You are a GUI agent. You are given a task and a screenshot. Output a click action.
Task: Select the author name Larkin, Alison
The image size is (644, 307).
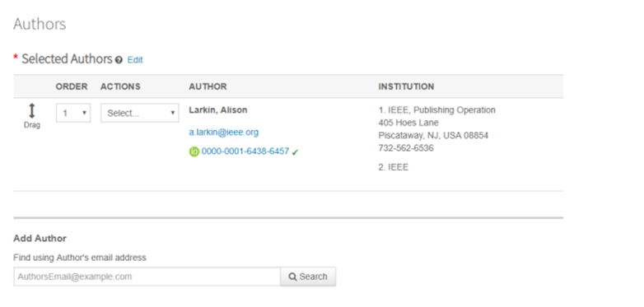click(x=218, y=110)
